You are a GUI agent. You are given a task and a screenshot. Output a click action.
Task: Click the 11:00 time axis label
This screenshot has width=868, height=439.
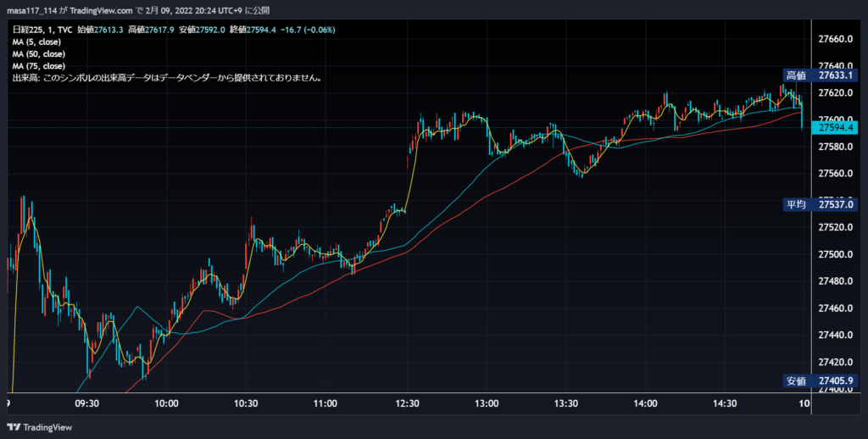(x=326, y=403)
